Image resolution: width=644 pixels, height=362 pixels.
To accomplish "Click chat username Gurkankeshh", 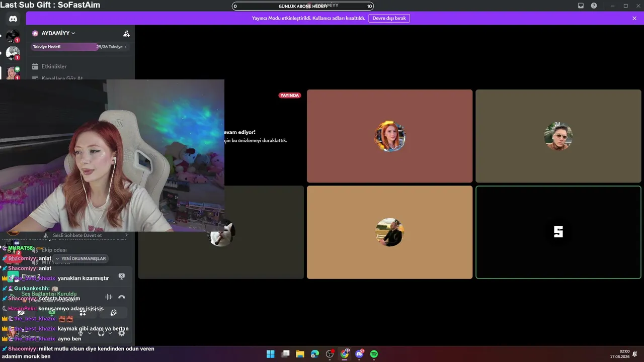I will 32,289.
